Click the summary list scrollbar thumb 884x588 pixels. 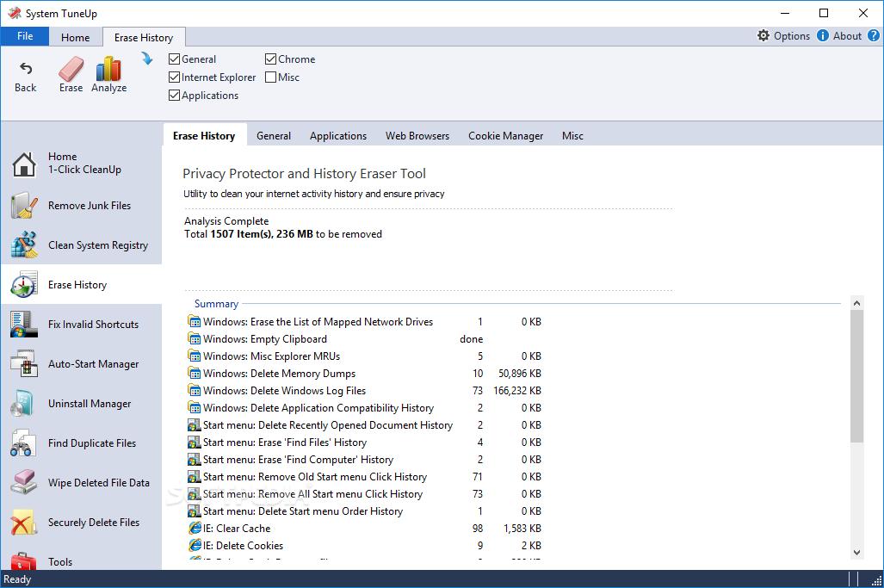[856, 376]
